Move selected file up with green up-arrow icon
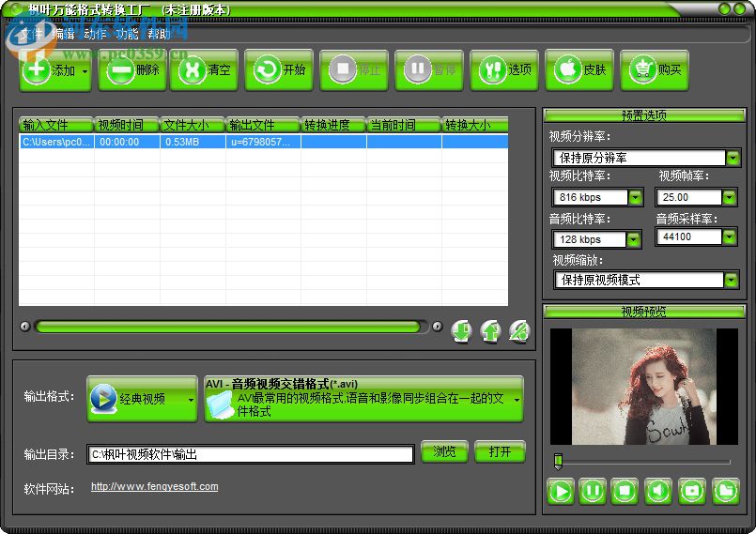 [x=491, y=331]
